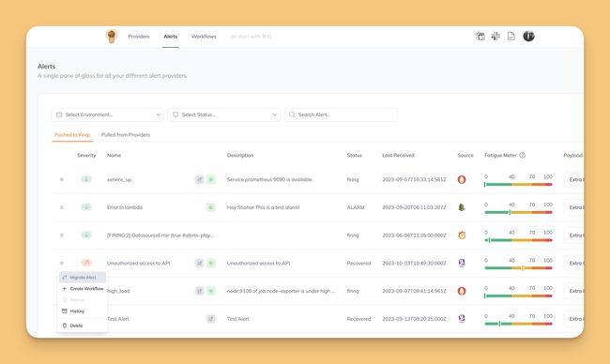Open the document icon in top bar

(511, 37)
